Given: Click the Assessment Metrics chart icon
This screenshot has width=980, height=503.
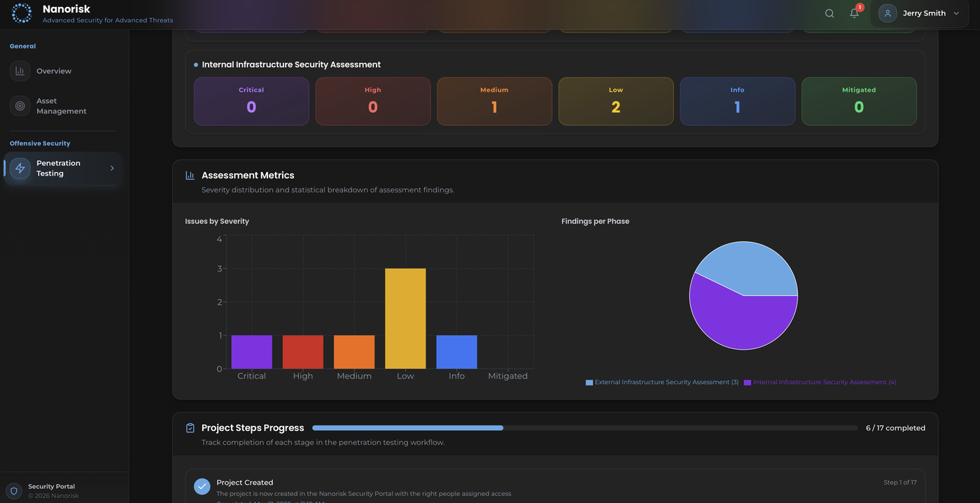Looking at the screenshot, I should [189, 174].
